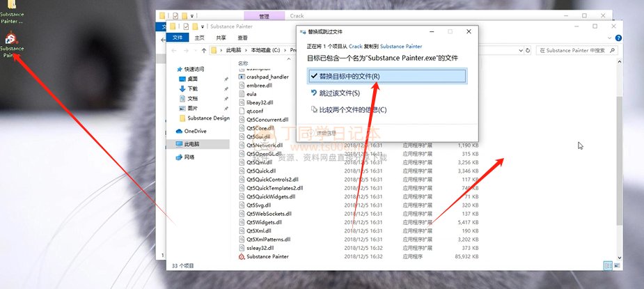The image size is (644, 289).
Task: Sort files by the 名称 column header
Action: tap(243, 63)
